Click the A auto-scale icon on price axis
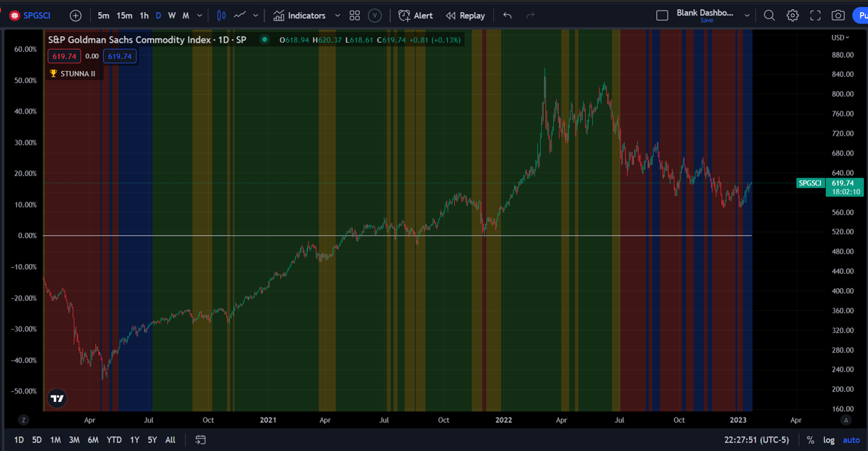The width and height of the screenshot is (868, 451). tap(845, 420)
